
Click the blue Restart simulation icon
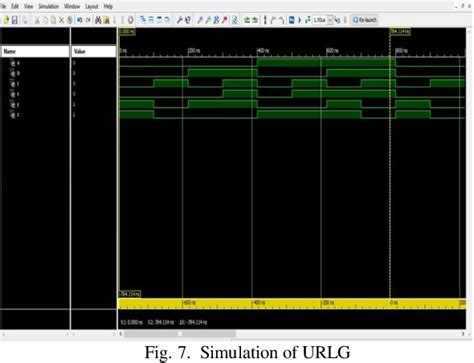pyautogui.click(x=292, y=20)
